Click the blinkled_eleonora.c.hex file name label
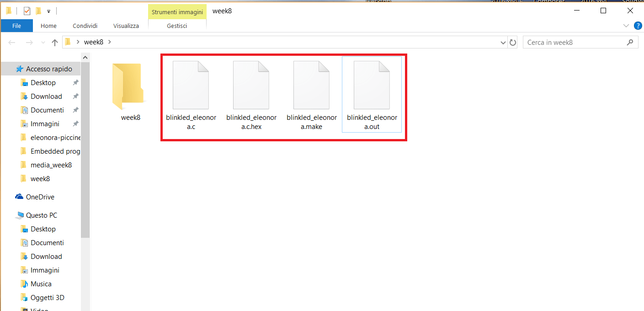Viewport: 644px width, 311px height. click(x=251, y=122)
